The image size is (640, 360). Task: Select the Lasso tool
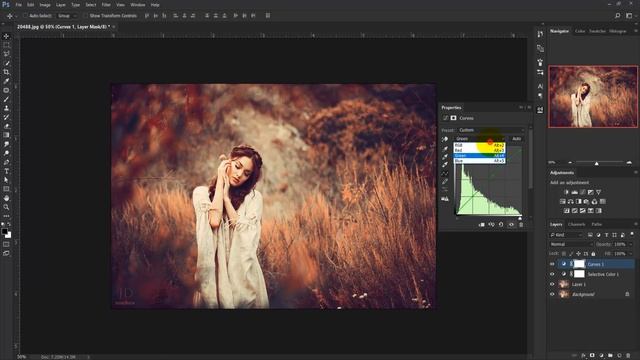pos(6,54)
